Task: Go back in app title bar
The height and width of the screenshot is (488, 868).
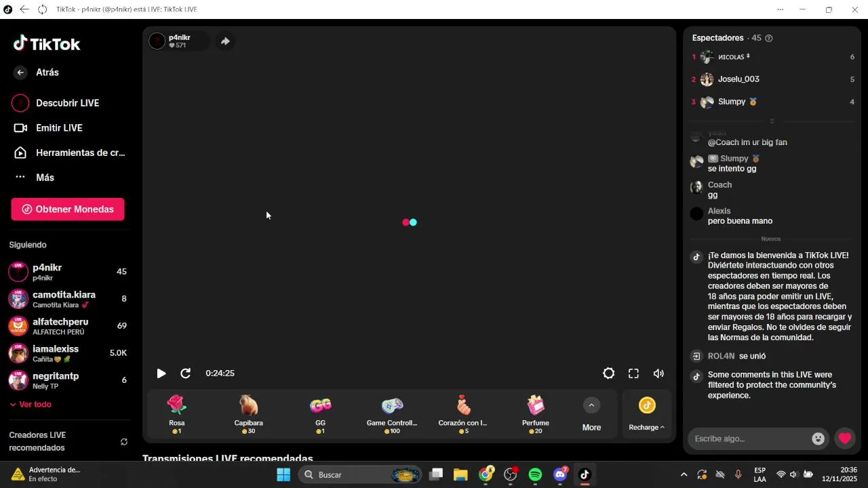Action: tap(24, 9)
